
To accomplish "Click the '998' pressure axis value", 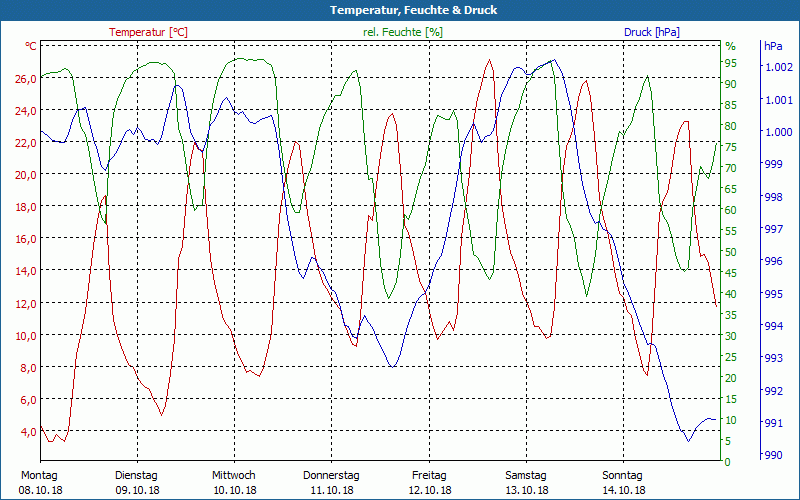I will coord(774,196).
